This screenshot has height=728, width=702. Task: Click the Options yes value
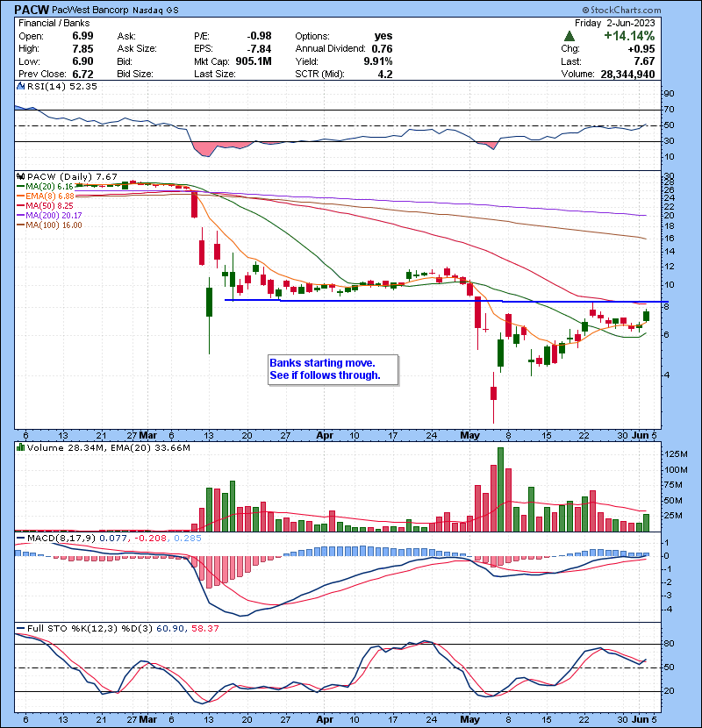(x=383, y=36)
